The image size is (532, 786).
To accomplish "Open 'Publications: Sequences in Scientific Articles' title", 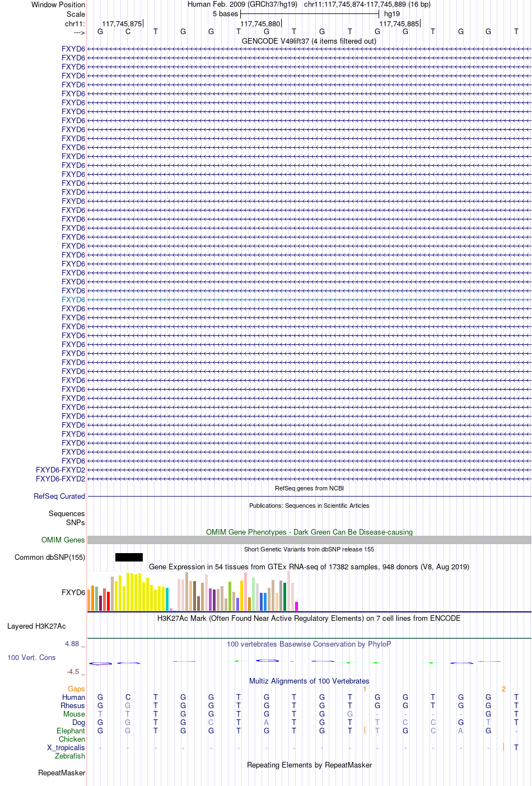I will [309, 506].
